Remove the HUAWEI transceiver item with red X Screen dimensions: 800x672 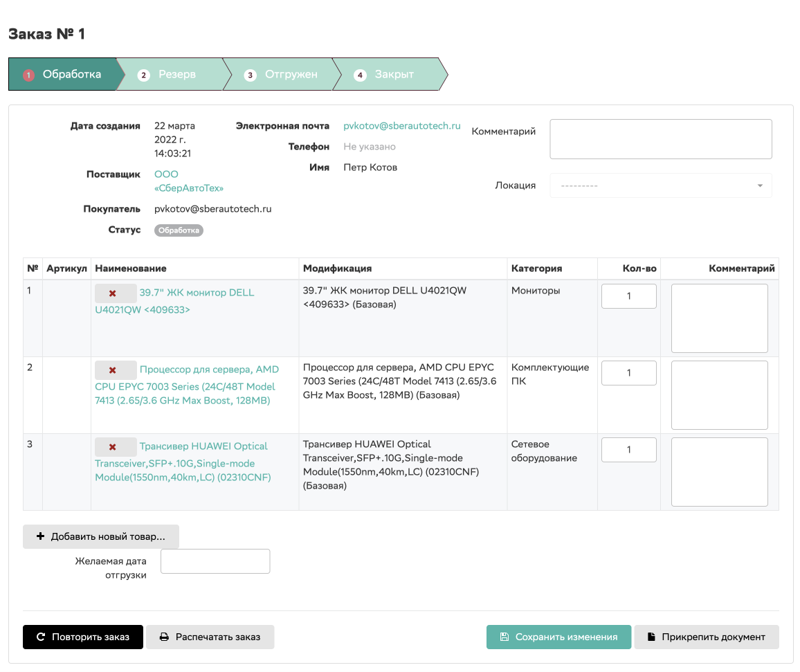point(113,446)
